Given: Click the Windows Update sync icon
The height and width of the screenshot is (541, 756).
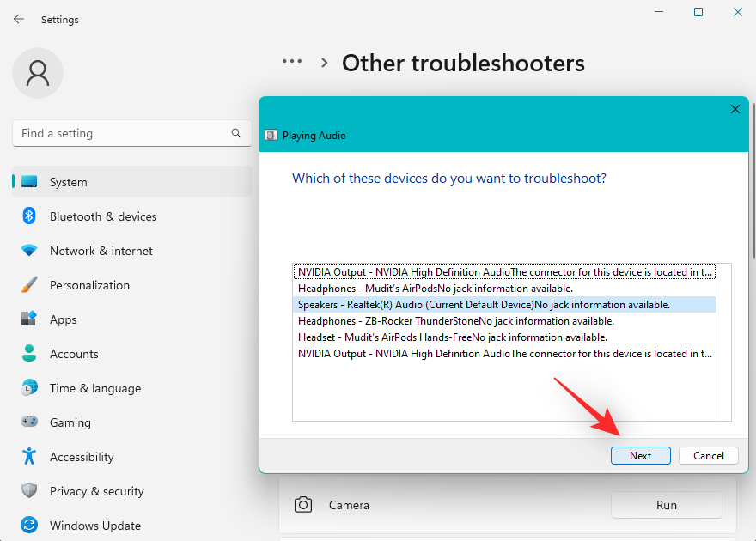Looking at the screenshot, I should (x=29, y=525).
